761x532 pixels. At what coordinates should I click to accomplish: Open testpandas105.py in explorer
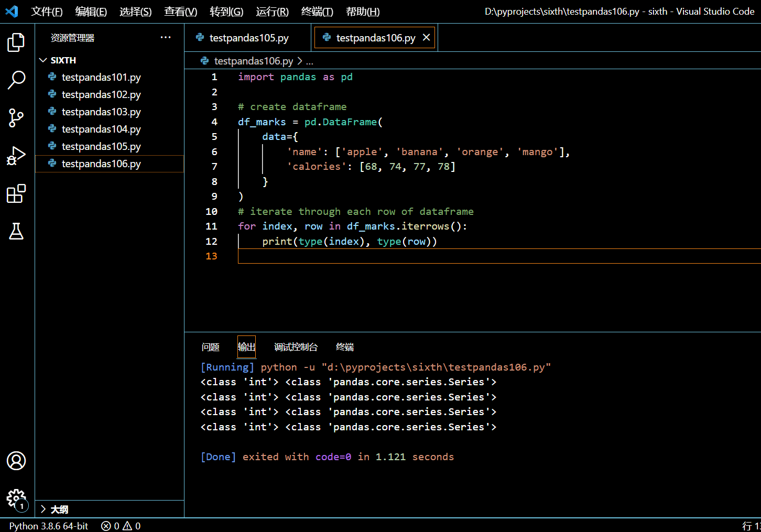[x=110, y=146]
